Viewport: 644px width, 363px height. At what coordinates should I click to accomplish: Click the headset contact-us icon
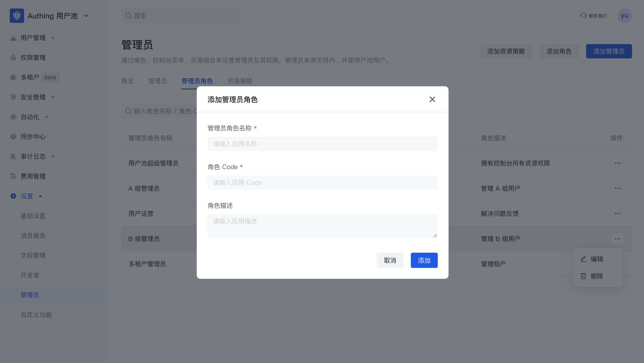pos(583,16)
